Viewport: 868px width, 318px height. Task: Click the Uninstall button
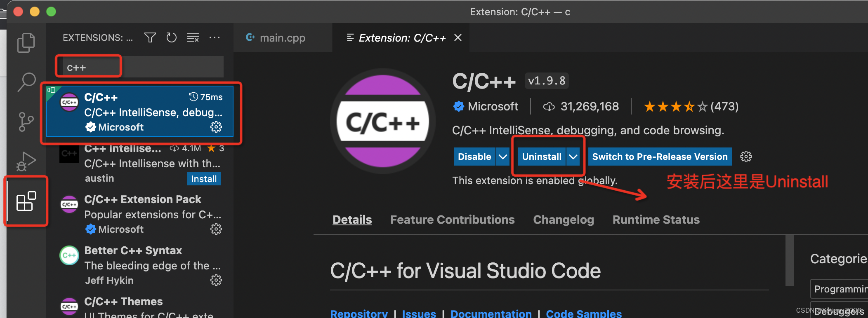(542, 157)
